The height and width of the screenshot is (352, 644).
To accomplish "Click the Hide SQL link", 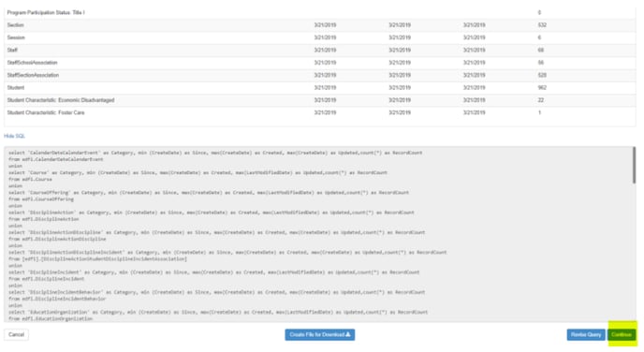I will (14, 136).
